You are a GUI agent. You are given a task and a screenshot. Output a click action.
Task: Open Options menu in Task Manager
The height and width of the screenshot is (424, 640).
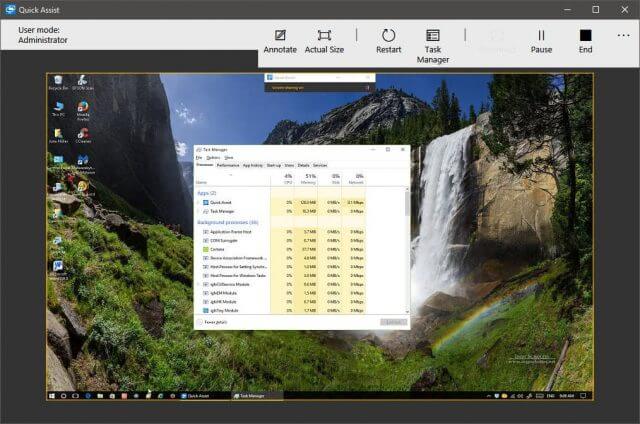pyautogui.click(x=213, y=158)
